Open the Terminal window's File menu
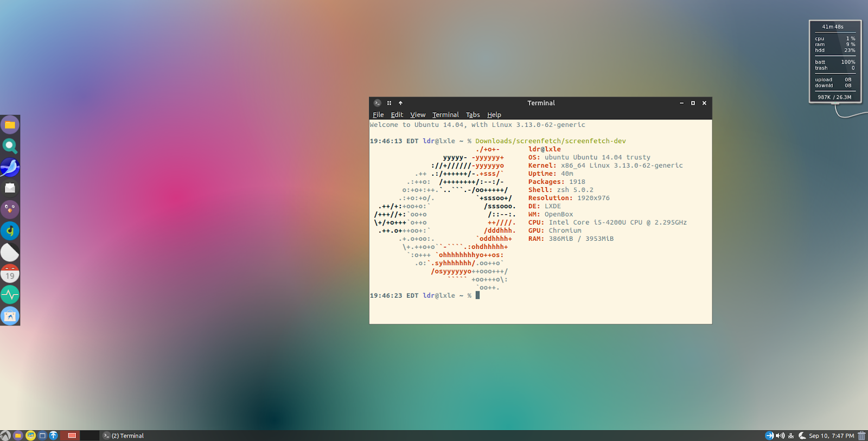The height and width of the screenshot is (441, 868). (378, 114)
